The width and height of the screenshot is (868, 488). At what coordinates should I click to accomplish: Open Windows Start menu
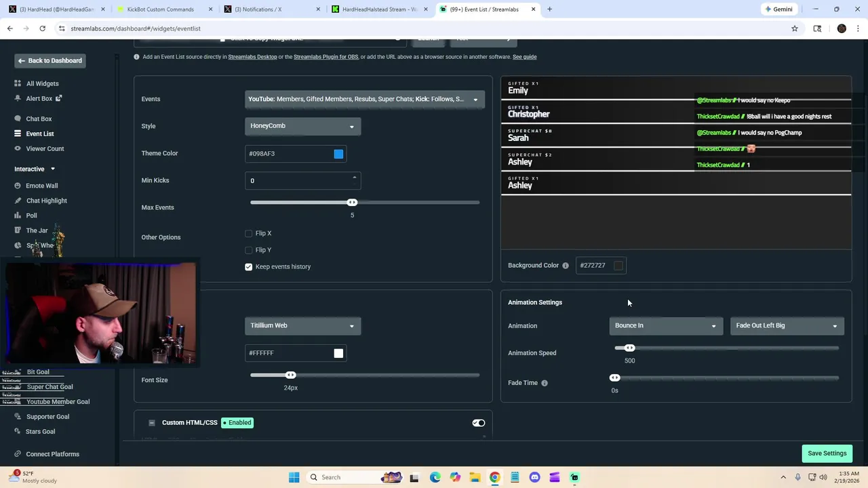tap(294, 477)
